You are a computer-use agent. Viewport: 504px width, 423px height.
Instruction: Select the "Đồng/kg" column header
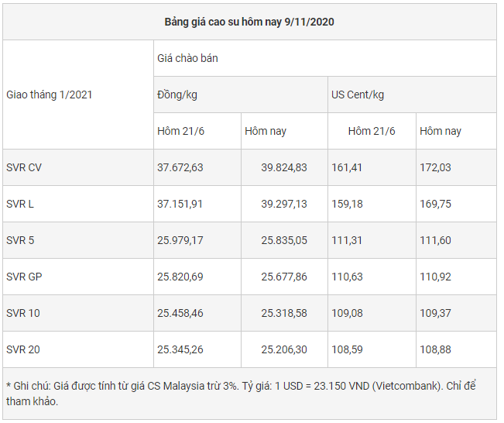point(177,95)
